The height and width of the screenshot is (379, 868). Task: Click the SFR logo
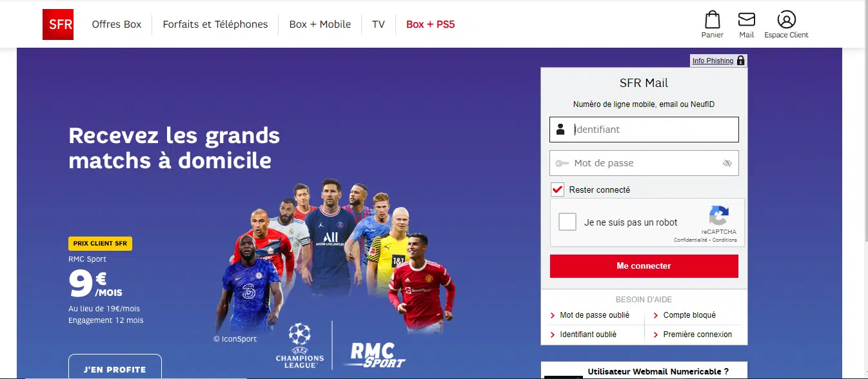pyautogui.click(x=58, y=24)
